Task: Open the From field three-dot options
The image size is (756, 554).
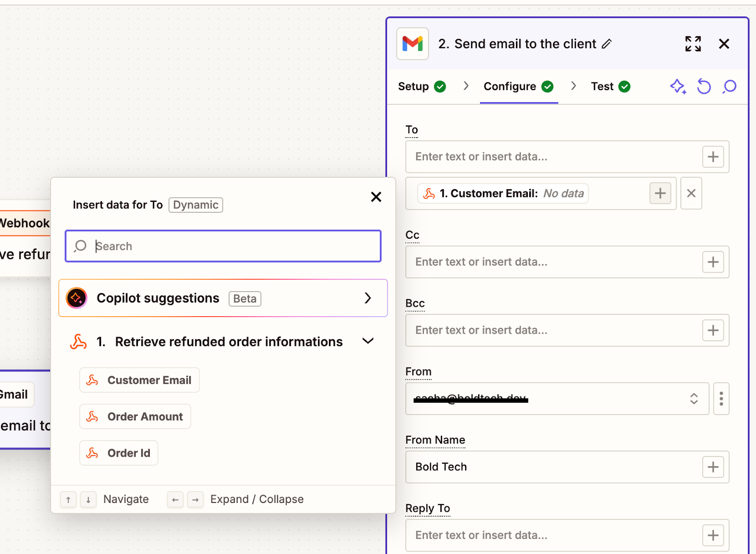Action: pyautogui.click(x=721, y=398)
